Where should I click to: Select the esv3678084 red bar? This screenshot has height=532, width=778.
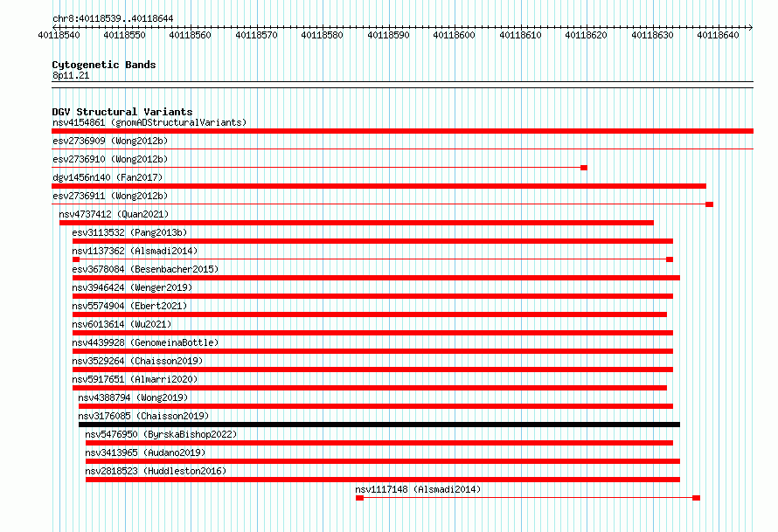[x=376, y=278]
